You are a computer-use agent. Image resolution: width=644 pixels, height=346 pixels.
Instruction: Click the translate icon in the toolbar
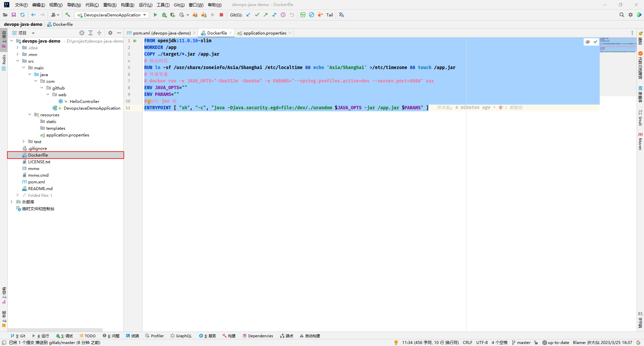[341, 15]
